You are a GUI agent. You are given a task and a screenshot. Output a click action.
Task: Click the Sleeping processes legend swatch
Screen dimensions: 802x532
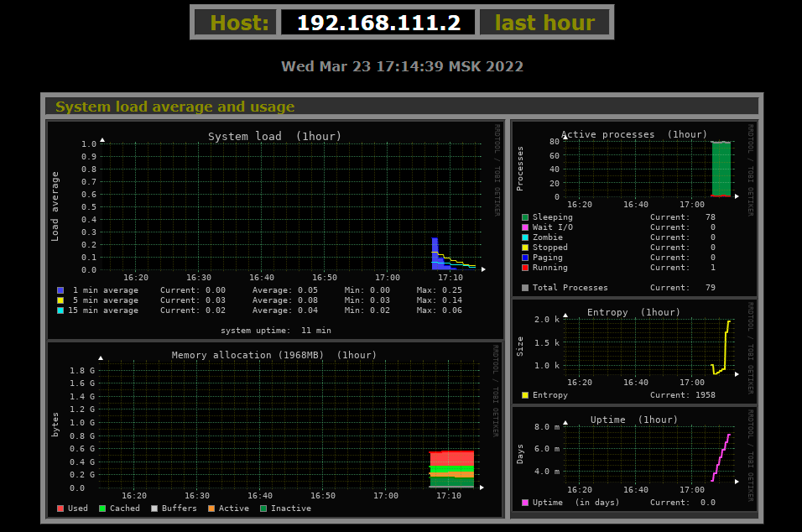pyautogui.click(x=525, y=217)
